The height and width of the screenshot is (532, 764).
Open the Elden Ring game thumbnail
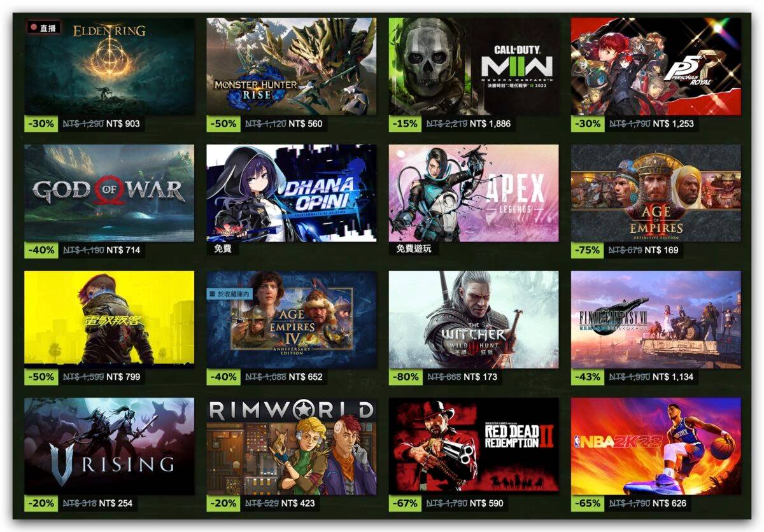[x=109, y=66]
